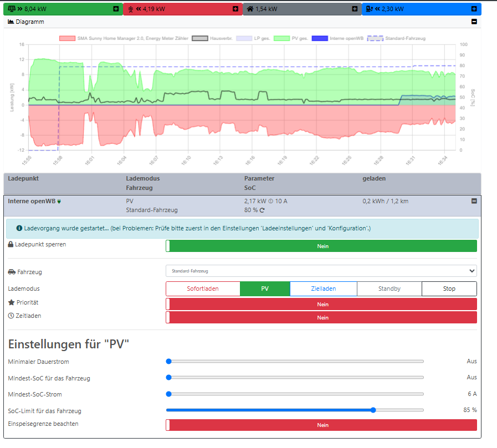
Task: Click the clock icon next to Zeitladen
Action: 11,316
